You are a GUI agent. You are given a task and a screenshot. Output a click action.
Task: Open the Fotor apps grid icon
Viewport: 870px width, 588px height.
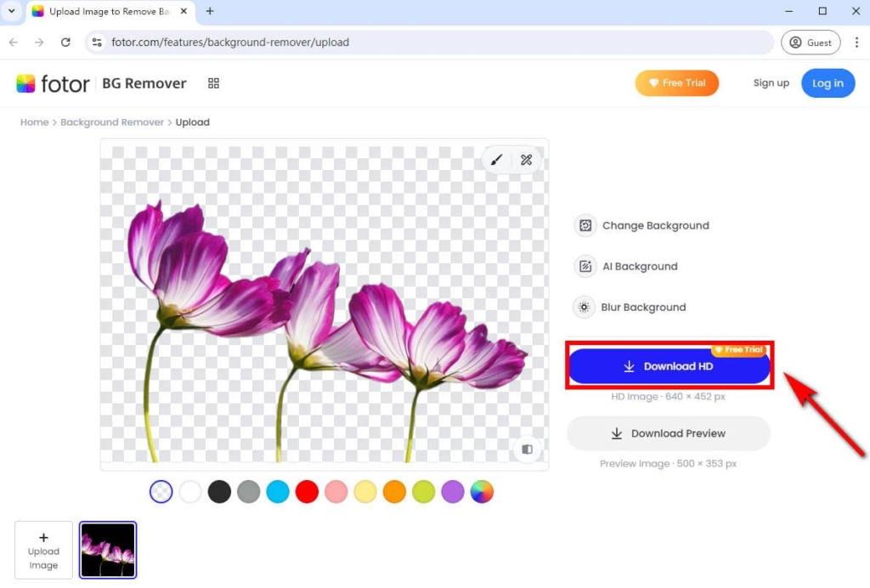coord(213,83)
